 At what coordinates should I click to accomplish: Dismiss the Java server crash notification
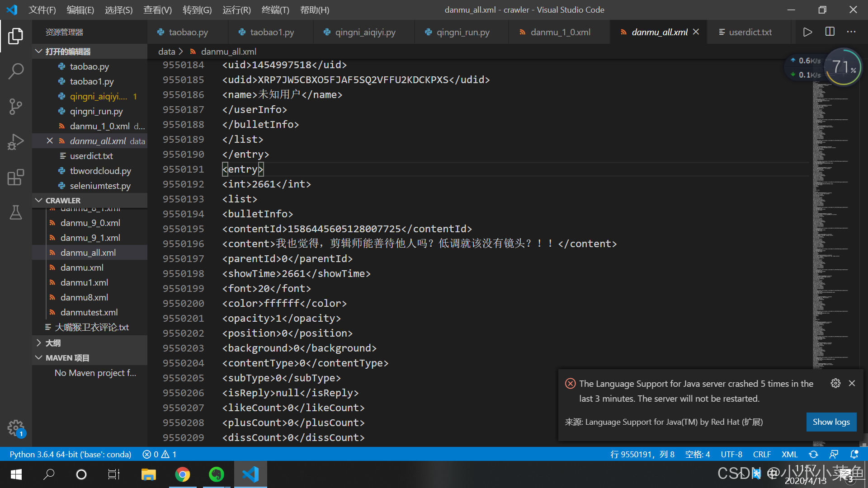pyautogui.click(x=852, y=383)
